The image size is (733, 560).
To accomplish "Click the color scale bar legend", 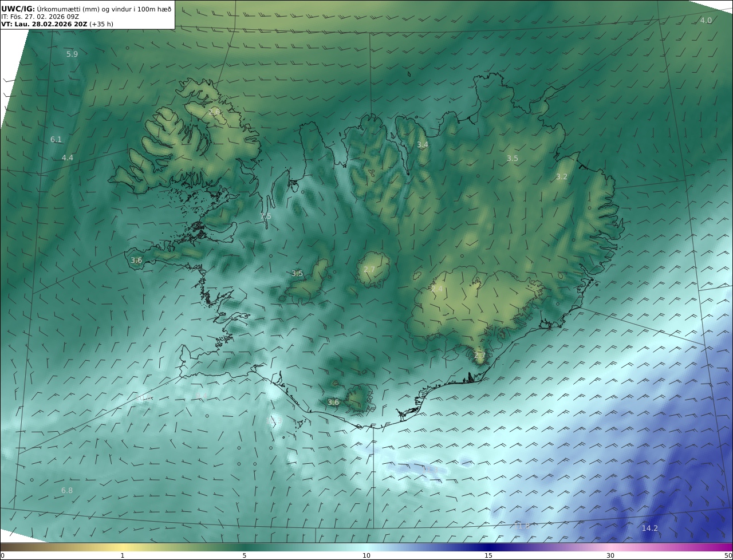I will click(366, 547).
